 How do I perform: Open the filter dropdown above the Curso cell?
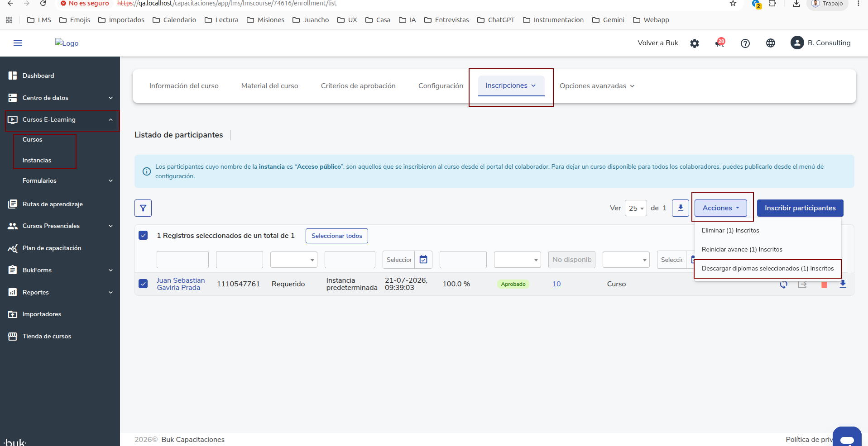point(626,260)
